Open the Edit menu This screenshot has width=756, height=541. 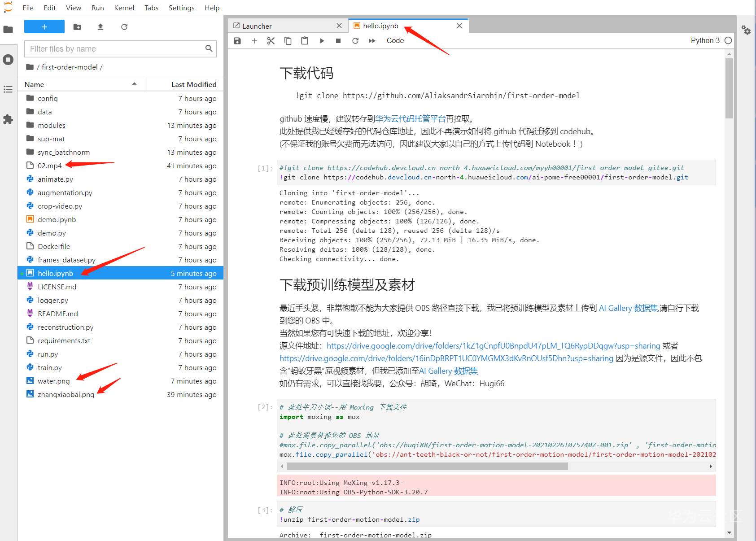click(x=50, y=8)
